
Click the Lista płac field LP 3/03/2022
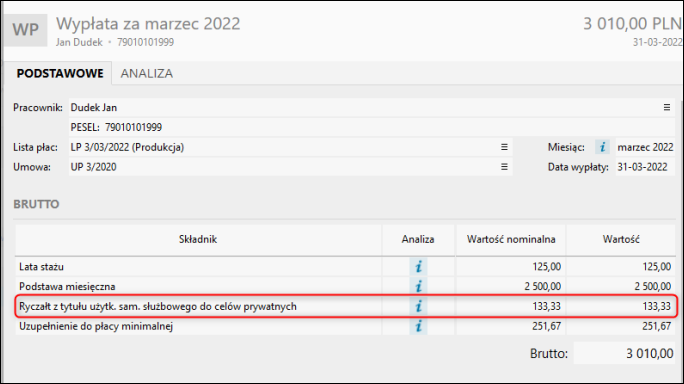pyautogui.click(x=291, y=147)
